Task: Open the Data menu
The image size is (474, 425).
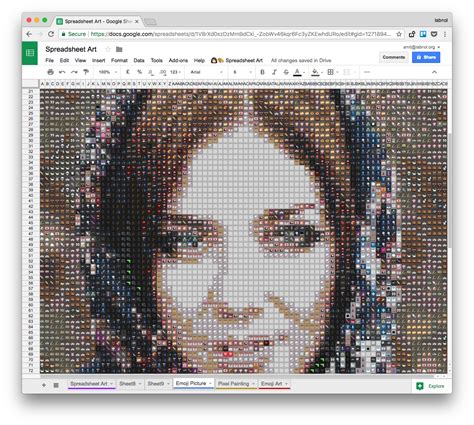Action: click(139, 60)
